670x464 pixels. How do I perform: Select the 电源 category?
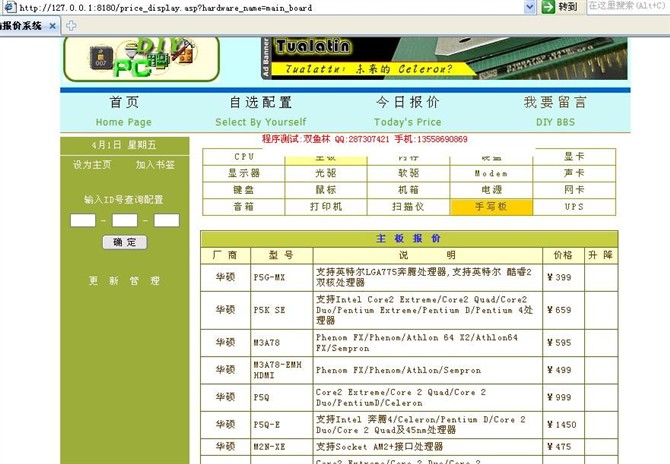pos(491,190)
